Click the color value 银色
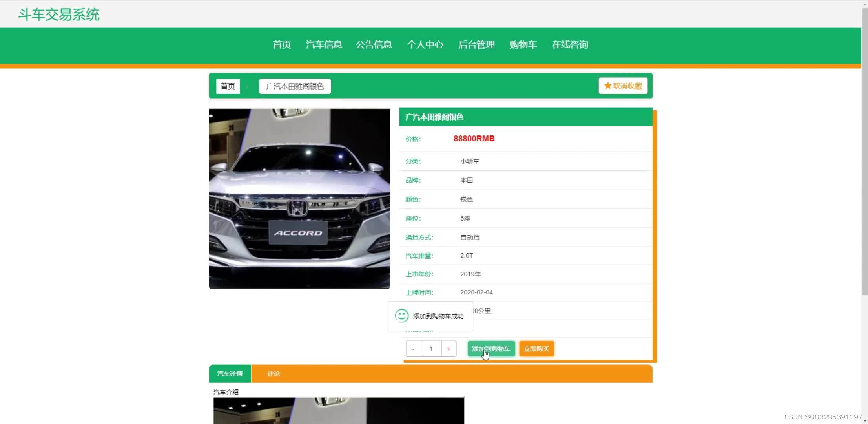The width and height of the screenshot is (868, 424). tap(467, 199)
